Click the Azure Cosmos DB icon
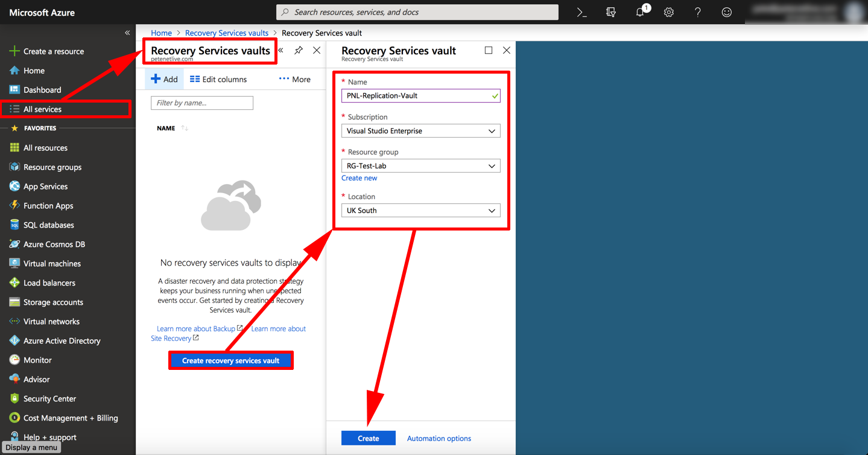The height and width of the screenshot is (455, 868). click(x=14, y=244)
